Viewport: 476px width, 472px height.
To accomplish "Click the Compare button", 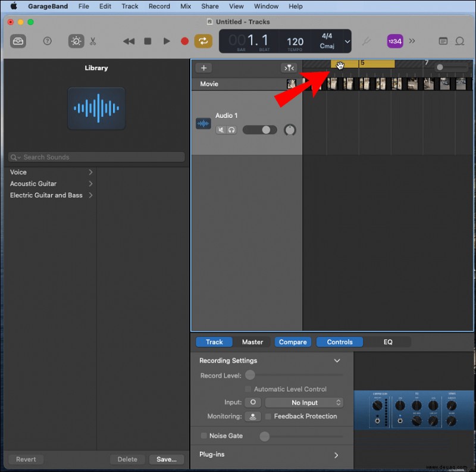I will 293,342.
